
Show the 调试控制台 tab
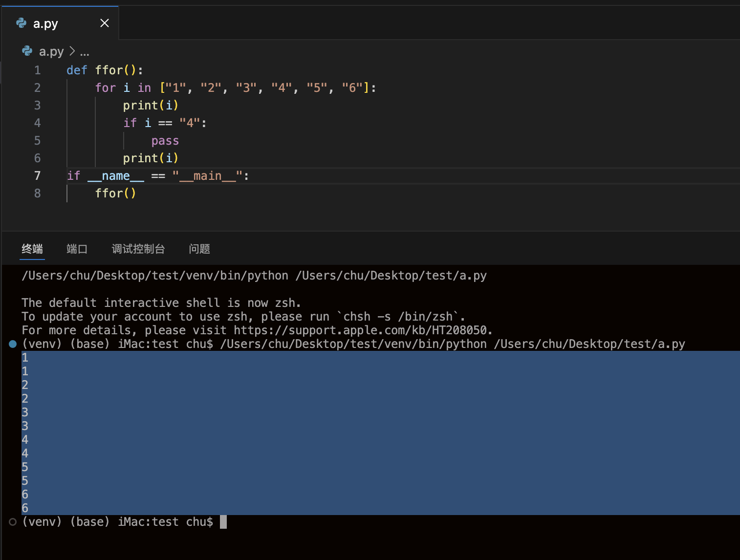click(138, 249)
